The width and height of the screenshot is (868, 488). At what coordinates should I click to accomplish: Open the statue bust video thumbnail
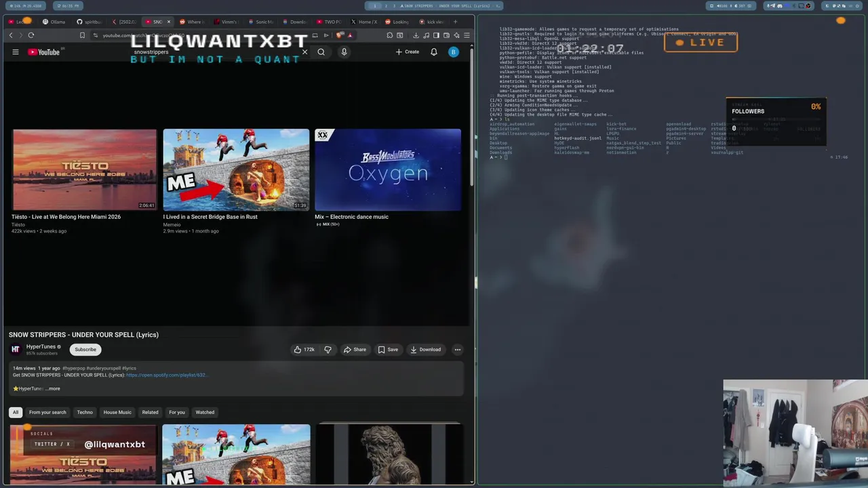389,454
